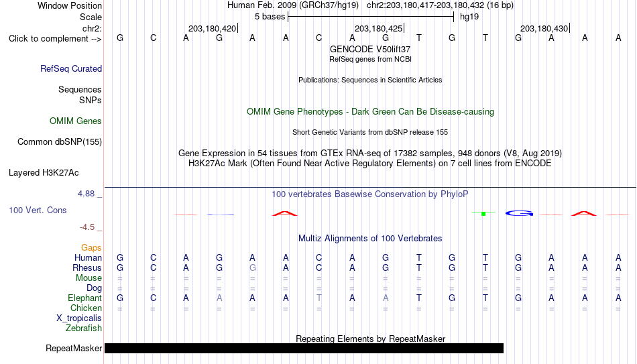Click the GTEx Gene Expression track title
The image size is (637, 364).
370,153
